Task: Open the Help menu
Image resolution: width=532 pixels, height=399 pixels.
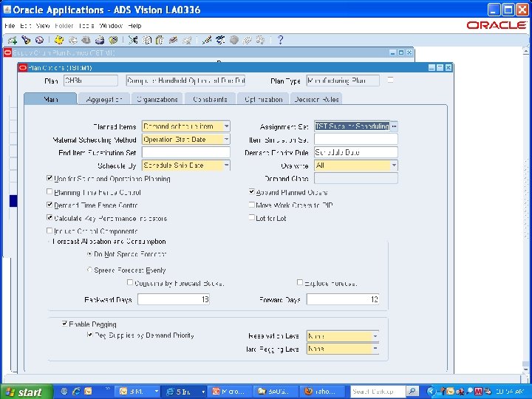Action: pos(134,26)
